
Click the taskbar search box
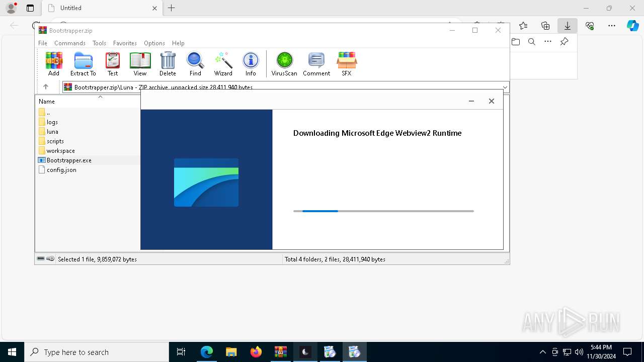pos(97,352)
